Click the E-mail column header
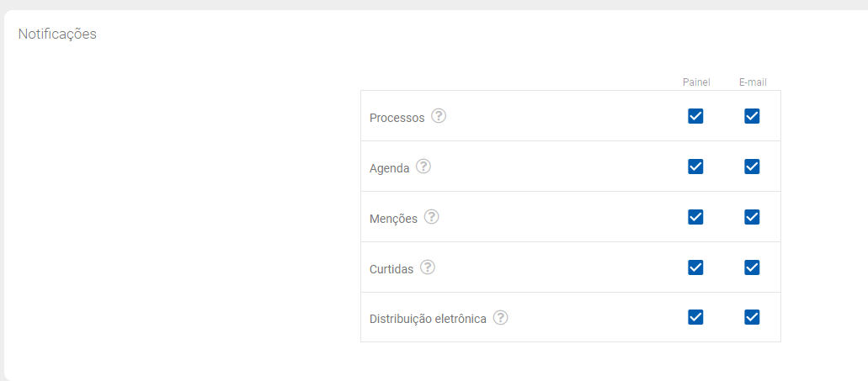868x381 pixels. click(x=753, y=82)
